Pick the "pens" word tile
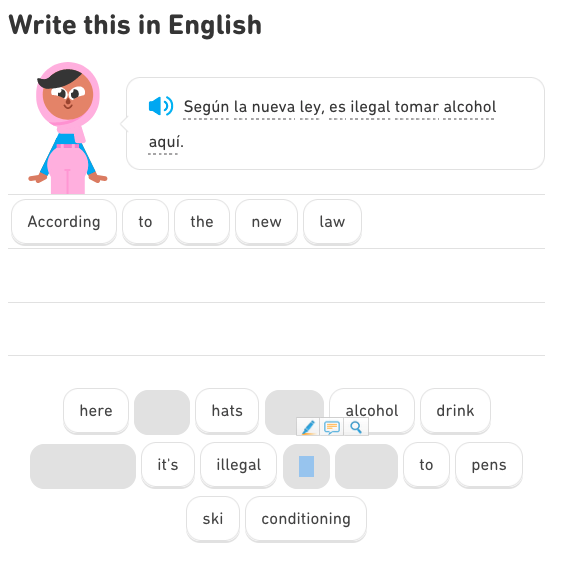Image resolution: width=588 pixels, height=566 pixels. [489, 465]
